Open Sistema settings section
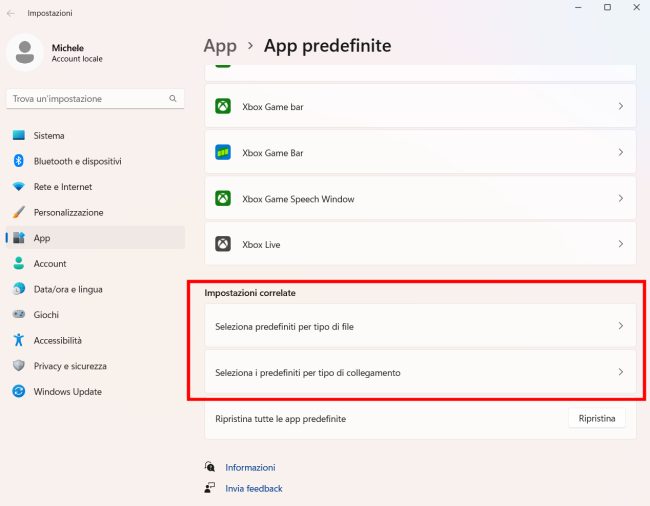Screen dimensions: 650x506 [x=95, y=136]
